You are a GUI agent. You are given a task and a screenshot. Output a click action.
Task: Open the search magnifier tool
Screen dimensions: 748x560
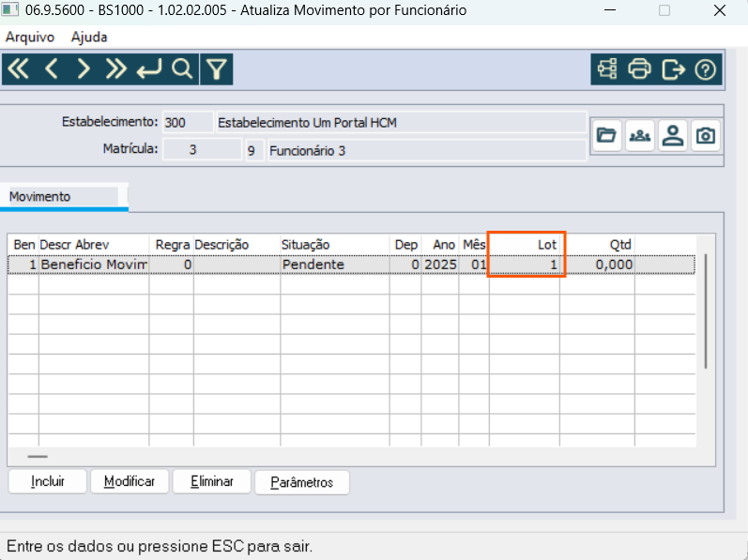[x=182, y=69]
